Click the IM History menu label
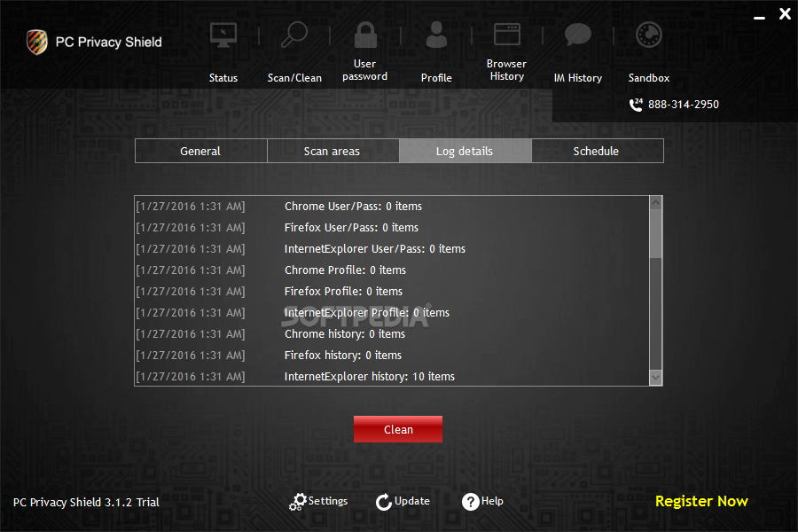This screenshot has width=798, height=532. point(577,78)
